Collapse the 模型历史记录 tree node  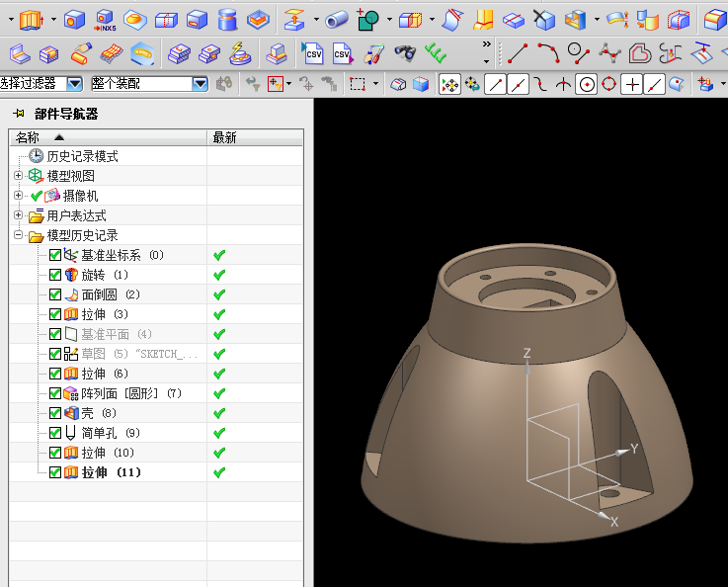click(19, 235)
